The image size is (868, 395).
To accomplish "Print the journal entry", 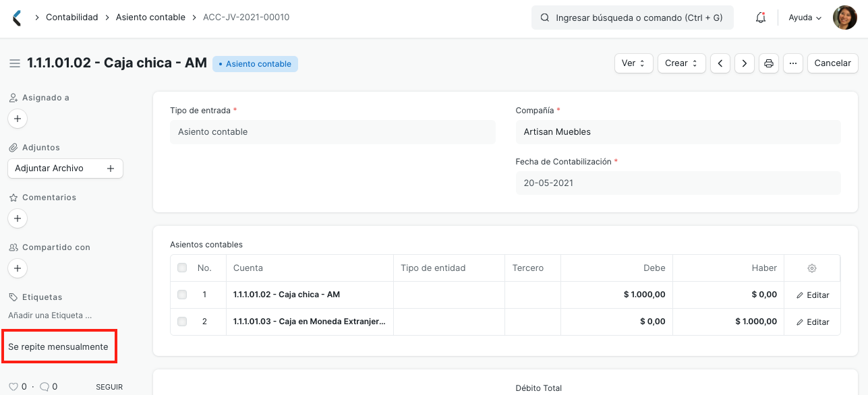I will tap(769, 63).
